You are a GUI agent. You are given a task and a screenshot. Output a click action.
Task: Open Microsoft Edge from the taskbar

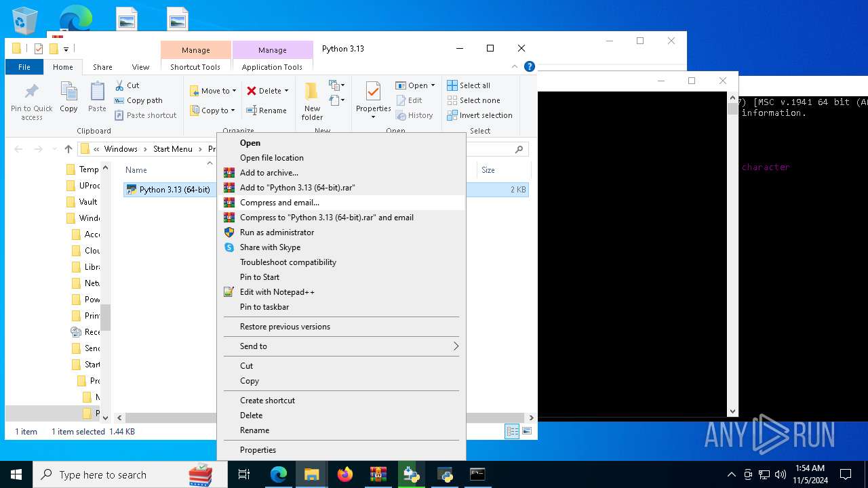click(x=279, y=474)
